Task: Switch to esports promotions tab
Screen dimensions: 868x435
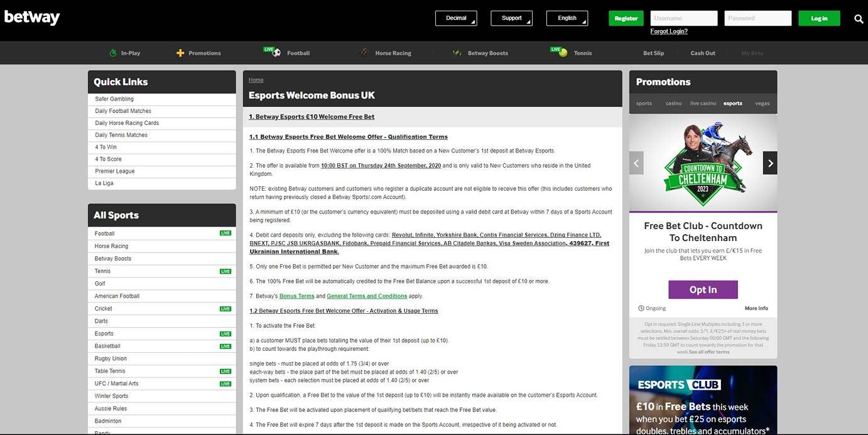Action: click(x=732, y=104)
